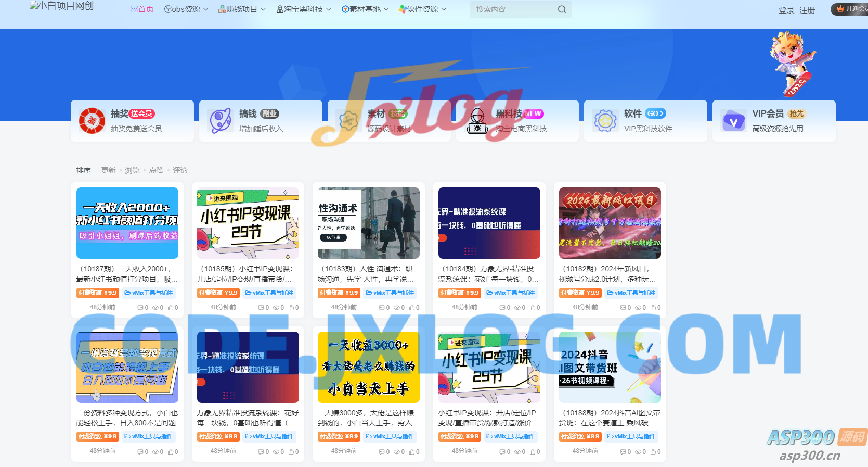Click the GO badge beside 软件

tap(655, 113)
